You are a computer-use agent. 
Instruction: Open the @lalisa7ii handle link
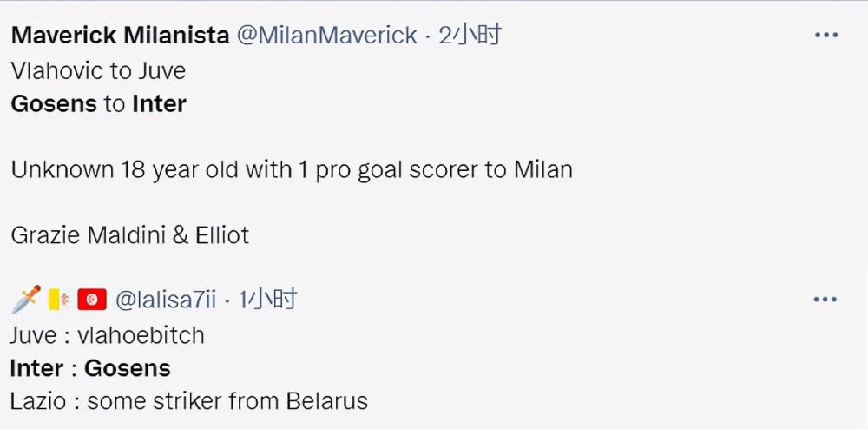pyautogui.click(x=166, y=300)
